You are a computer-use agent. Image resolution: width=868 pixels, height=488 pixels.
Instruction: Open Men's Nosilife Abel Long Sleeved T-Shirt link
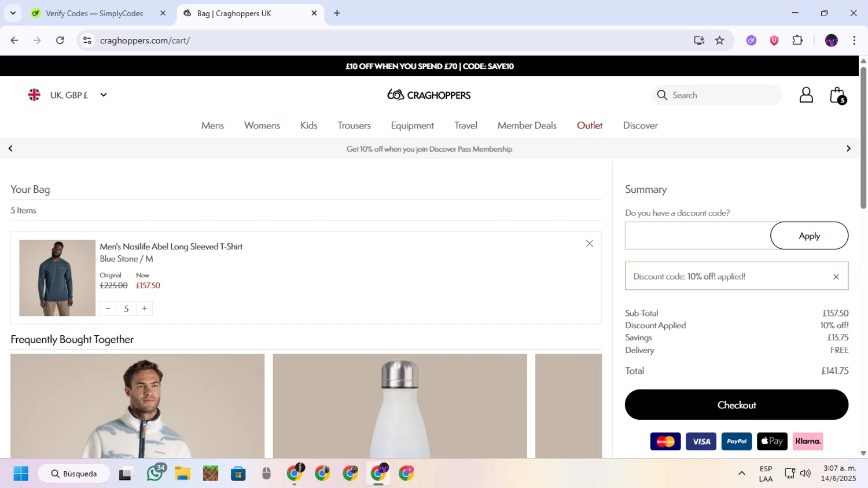click(171, 247)
